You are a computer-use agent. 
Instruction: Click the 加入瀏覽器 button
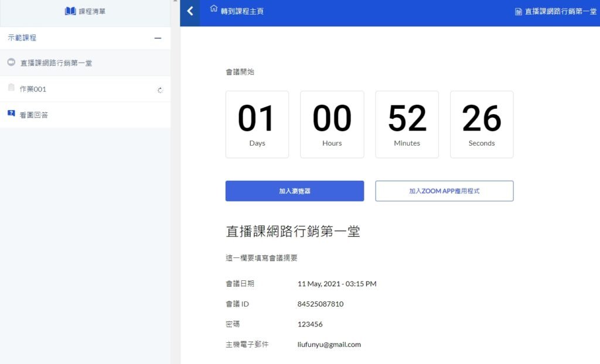295,191
